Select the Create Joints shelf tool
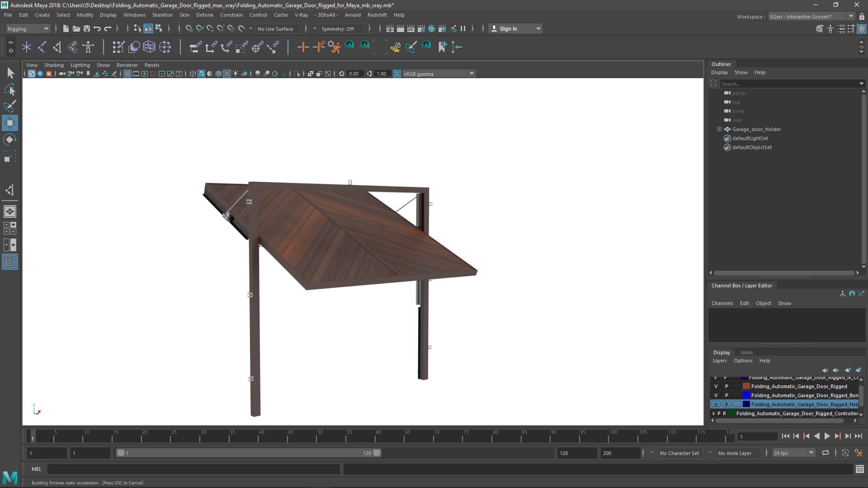 pos(42,47)
